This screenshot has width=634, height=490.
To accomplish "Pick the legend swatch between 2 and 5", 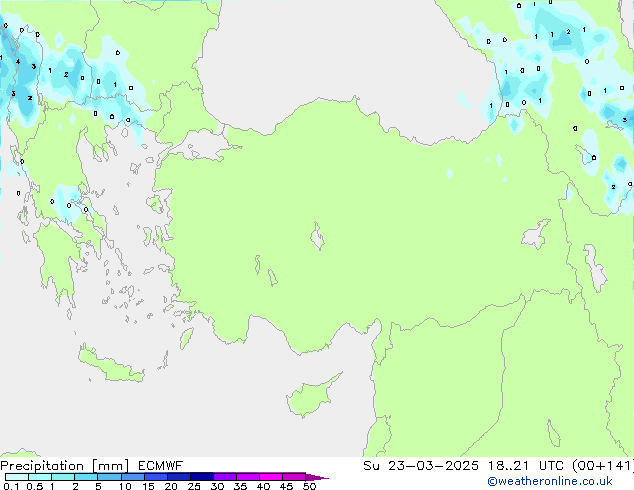I will point(86,477).
